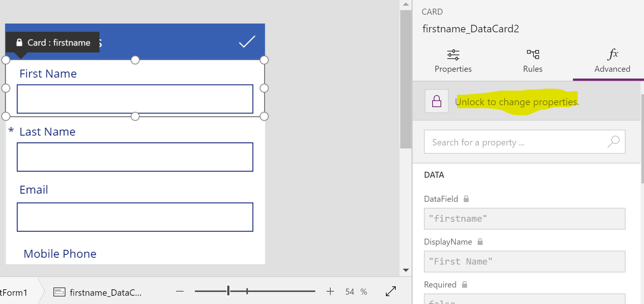
Task: Select firstname_DataCard breadcrumb item
Action: [98, 292]
